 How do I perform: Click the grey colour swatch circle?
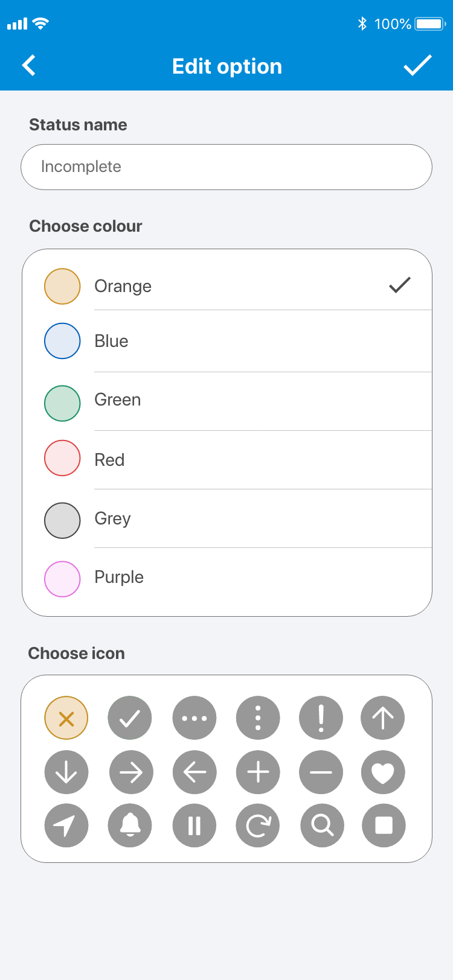[x=62, y=520]
